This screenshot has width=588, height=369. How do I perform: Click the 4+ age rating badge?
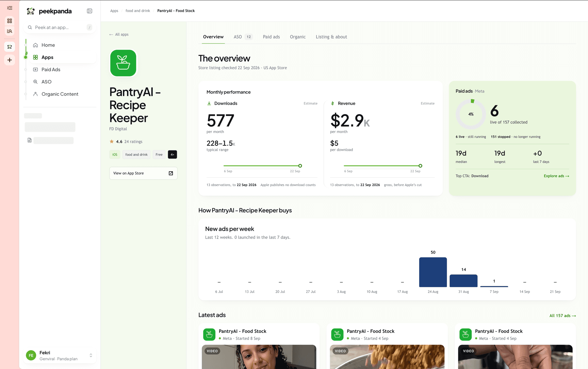[x=173, y=155]
